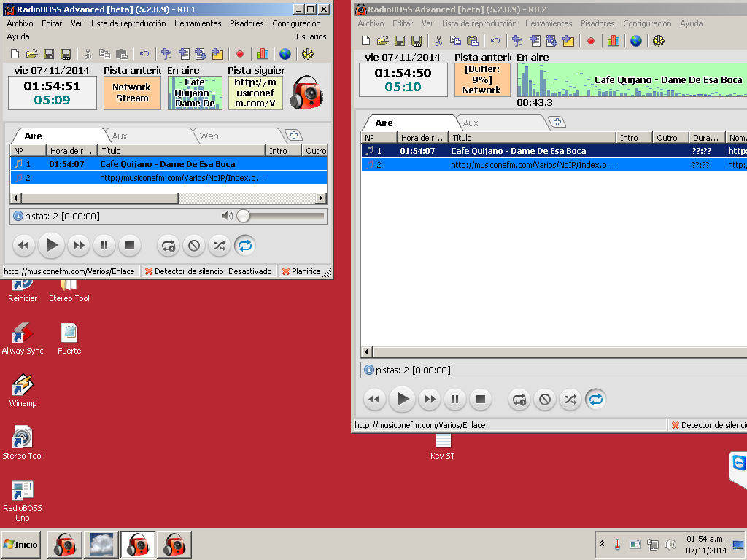
Task: Click globe broadcast icon in RB 2 toolbar
Action: pyautogui.click(x=636, y=41)
